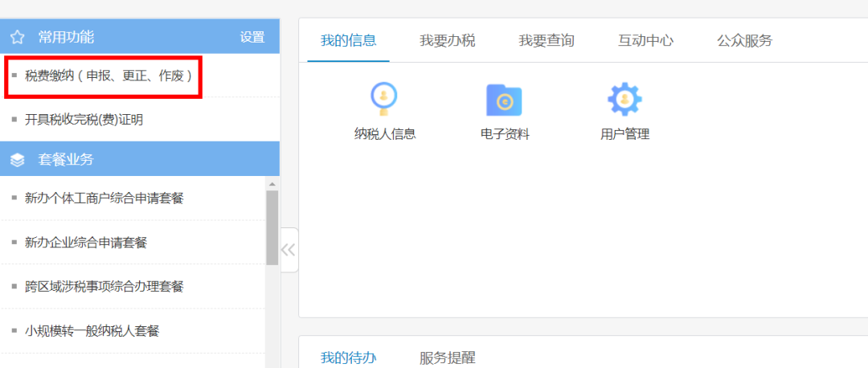Select 小规模转一般纳税人套餐
The height and width of the screenshot is (368, 868).
(x=92, y=330)
